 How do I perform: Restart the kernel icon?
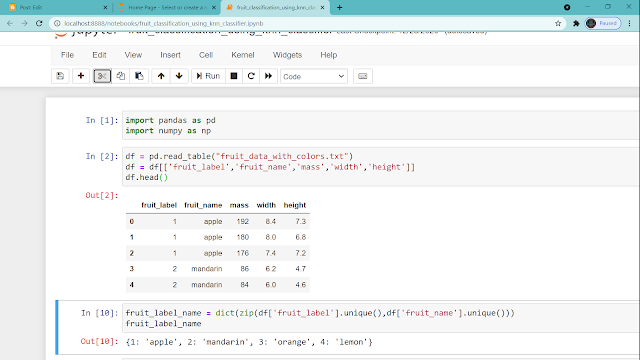(x=251, y=76)
